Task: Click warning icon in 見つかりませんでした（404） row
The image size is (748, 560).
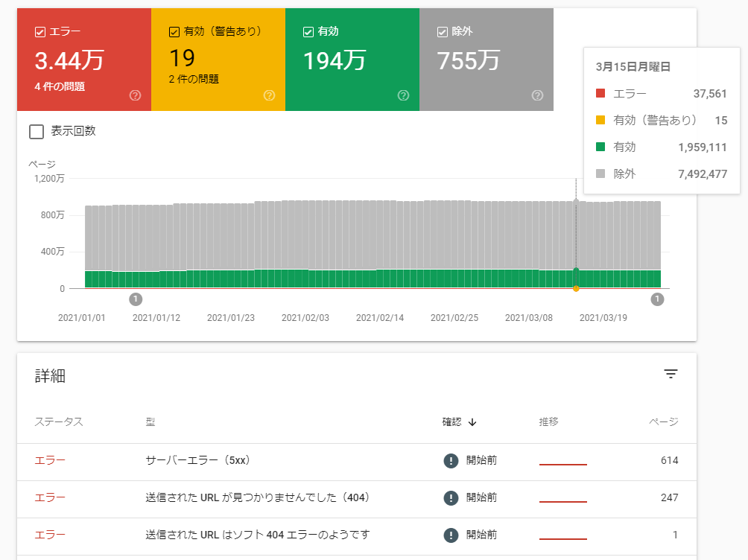Action: (451, 497)
